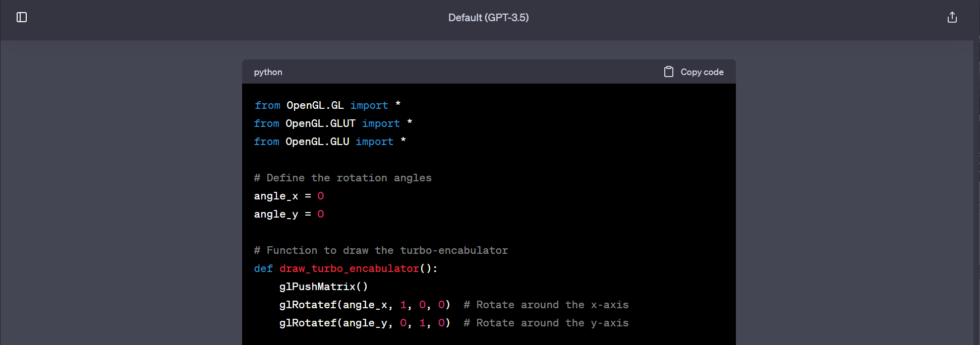The height and width of the screenshot is (345, 980).
Task: Click the line 'from OpenGL.GL import *'
Action: point(327,105)
